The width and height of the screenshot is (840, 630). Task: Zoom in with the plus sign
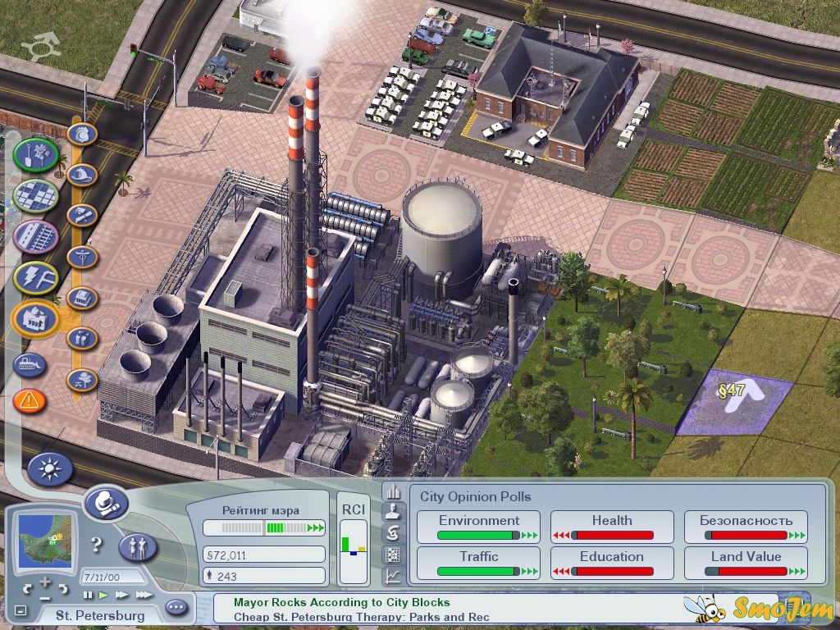click(46, 582)
